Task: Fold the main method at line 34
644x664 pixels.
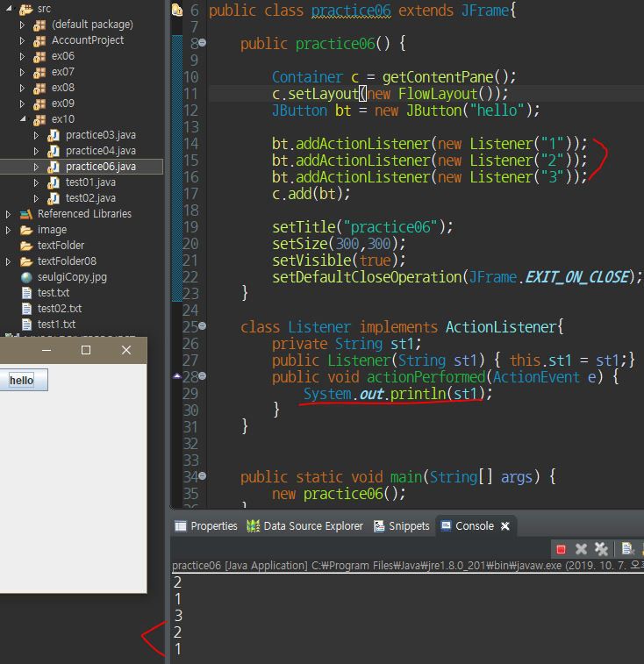Action: coord(202,476)
